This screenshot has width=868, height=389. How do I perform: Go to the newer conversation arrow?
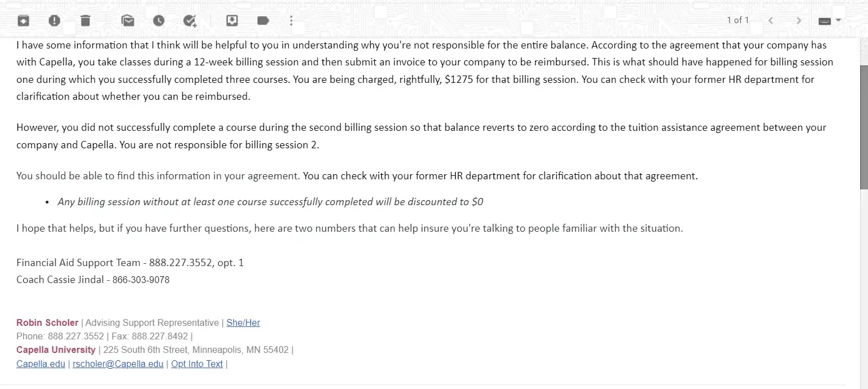(770, 21)
